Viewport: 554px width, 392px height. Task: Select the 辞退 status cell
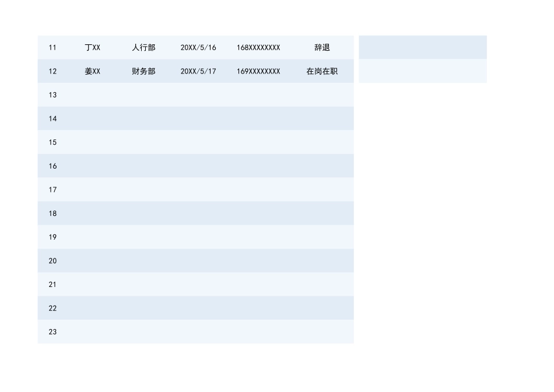click(323, 47)
